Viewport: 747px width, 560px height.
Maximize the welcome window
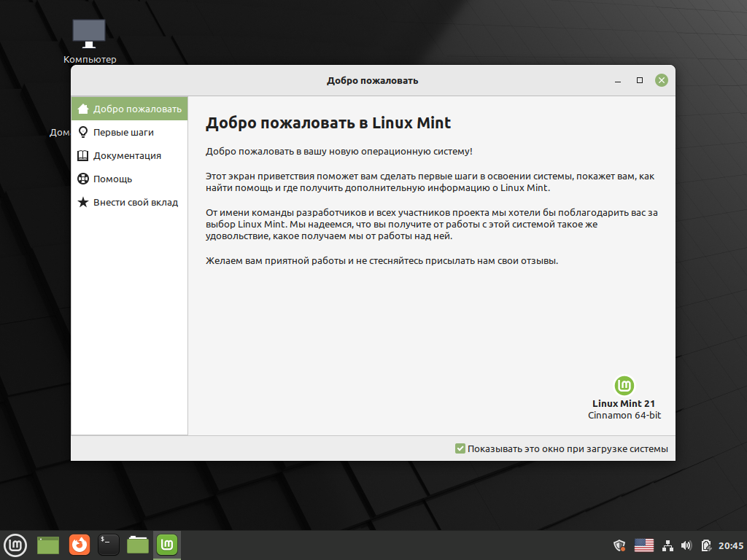click(x=640, y=80)
